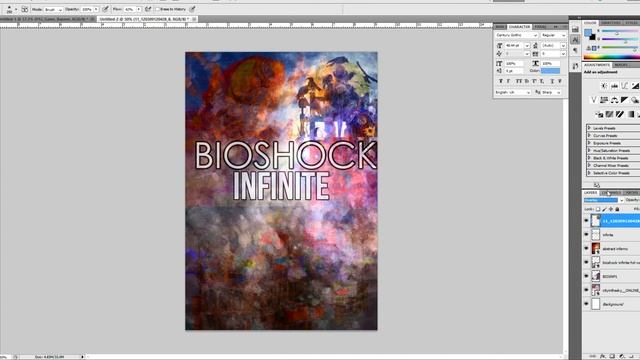Open the eraser Mode dropdown
Screen dimensions: 640x360
click(53, 9)
